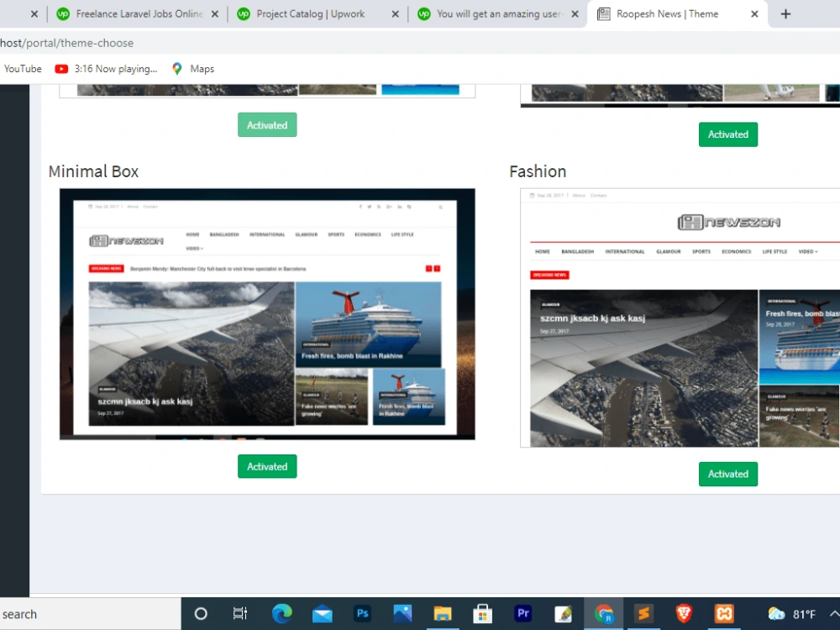Screen dimensions: 840x630
Task: Open Photoshop from the taskbar
Action: pyautogui.click(x=362, y=614)
